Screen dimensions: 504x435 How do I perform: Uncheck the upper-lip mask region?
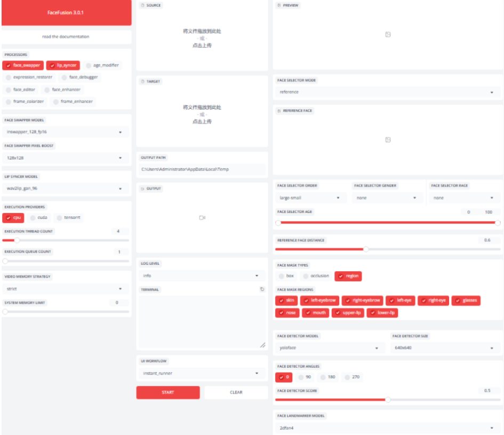click(x=348, y=313)
